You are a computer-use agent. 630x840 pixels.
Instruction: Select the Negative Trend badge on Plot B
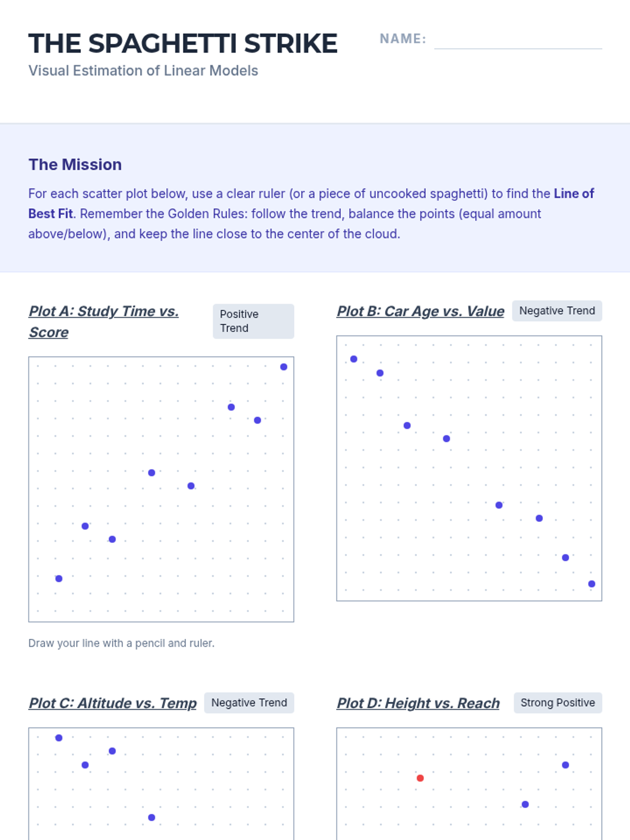click(557, 311)
